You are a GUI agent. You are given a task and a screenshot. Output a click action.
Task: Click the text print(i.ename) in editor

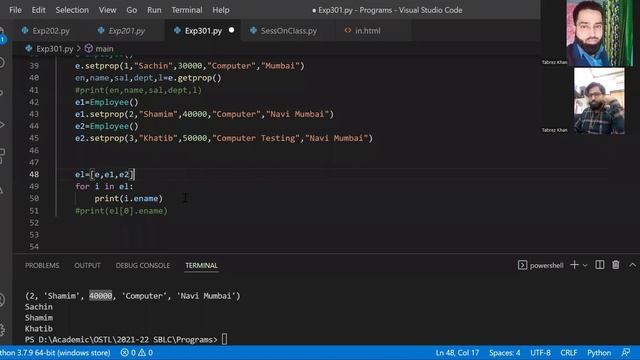click(x=129, y=198)
